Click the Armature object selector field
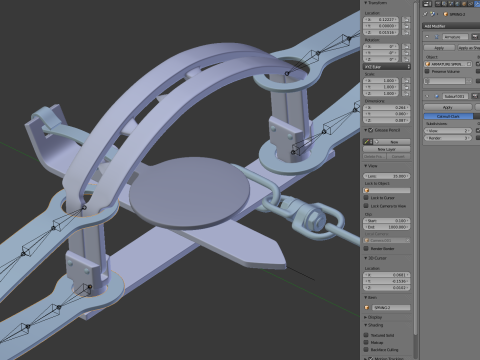 (x=448, y=64)
